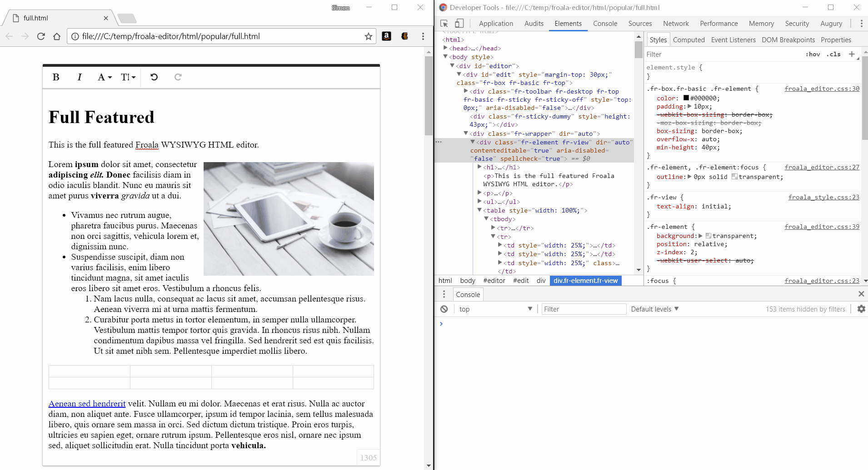This screenshot has height=470, width=868.
Task: Open the DOM Breakpoints pane
Action: click(788, 40)
